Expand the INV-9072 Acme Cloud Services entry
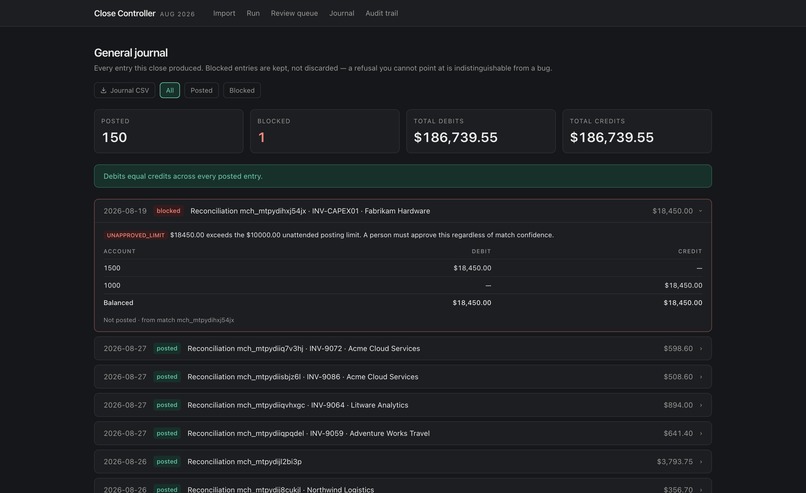Image resolution: width=806 pixels, height=493 pixels. 402,349
